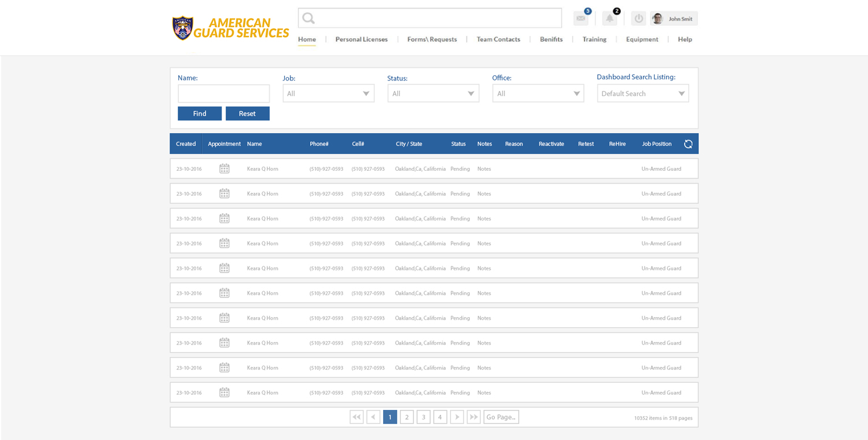Viewport: 868px width, 440px height.
Task: Open the notifications bell icon
Action: [x=609, y=19]
